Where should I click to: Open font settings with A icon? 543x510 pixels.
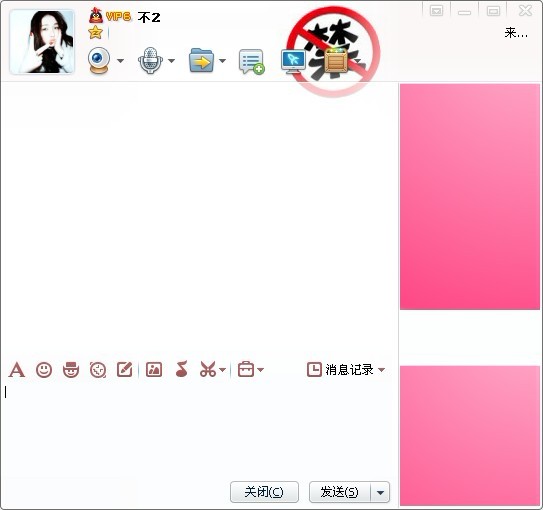click(17, 369)
